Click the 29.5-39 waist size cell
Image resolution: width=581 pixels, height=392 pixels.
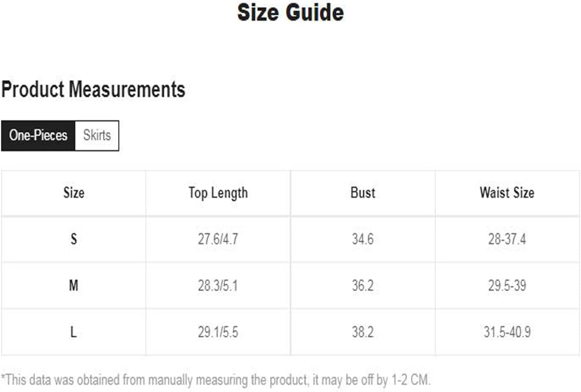tap(507, 286)
